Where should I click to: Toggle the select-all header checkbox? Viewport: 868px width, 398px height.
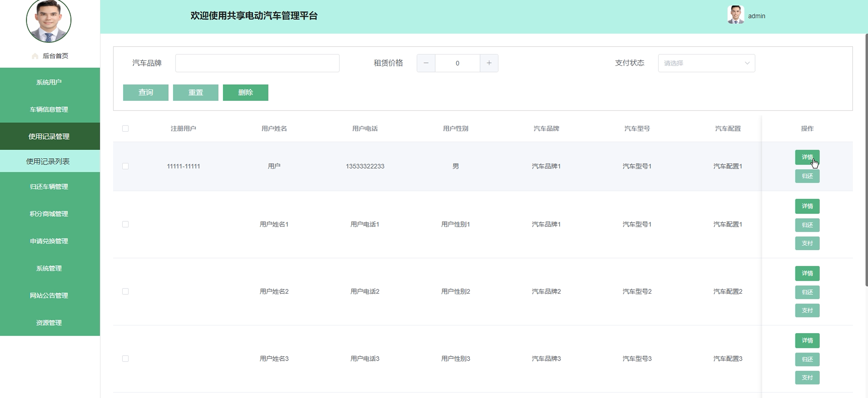(125, 128)
